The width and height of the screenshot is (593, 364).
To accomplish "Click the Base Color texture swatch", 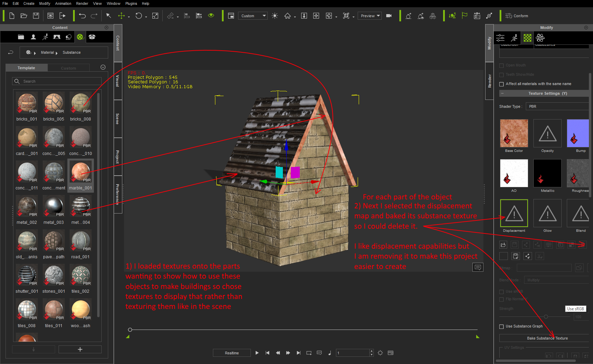I will pos(514,133).
